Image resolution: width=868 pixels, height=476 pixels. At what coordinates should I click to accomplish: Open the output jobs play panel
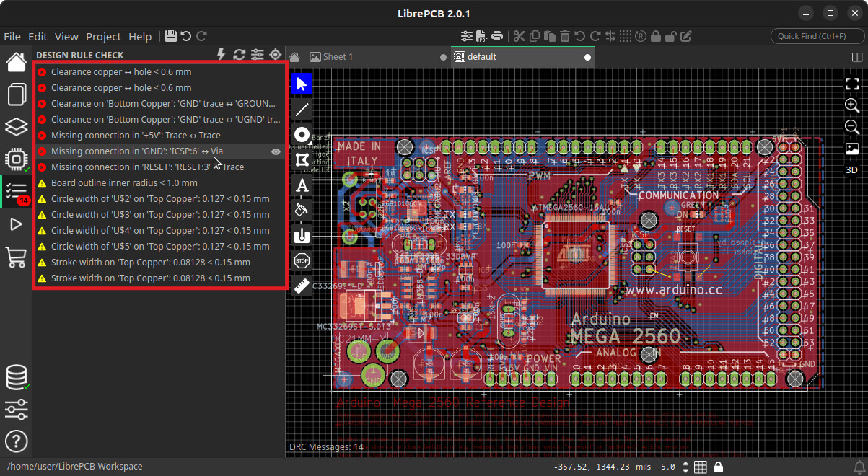pos(16,224)
